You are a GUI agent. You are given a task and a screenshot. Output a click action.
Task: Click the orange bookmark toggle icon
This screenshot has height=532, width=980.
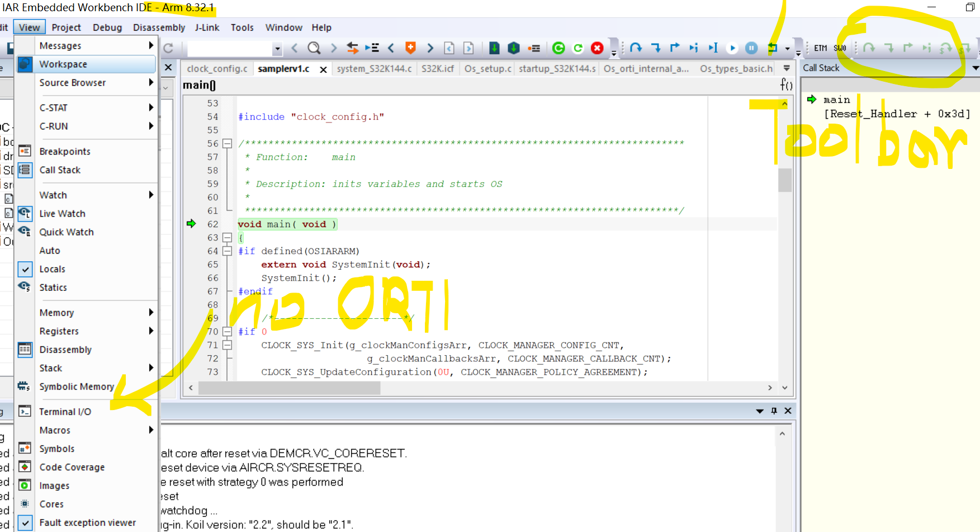(410, 48)
